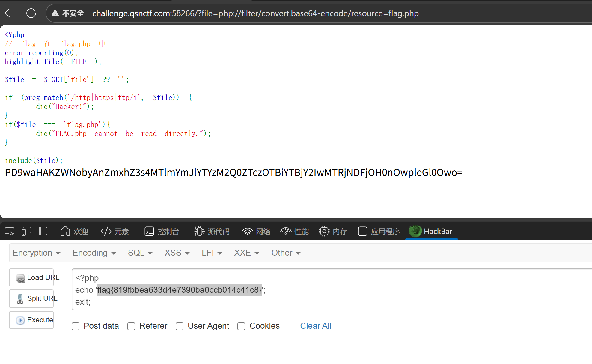
Task: Activate the inspect element picker icon
Action: [x=9, y=231]
